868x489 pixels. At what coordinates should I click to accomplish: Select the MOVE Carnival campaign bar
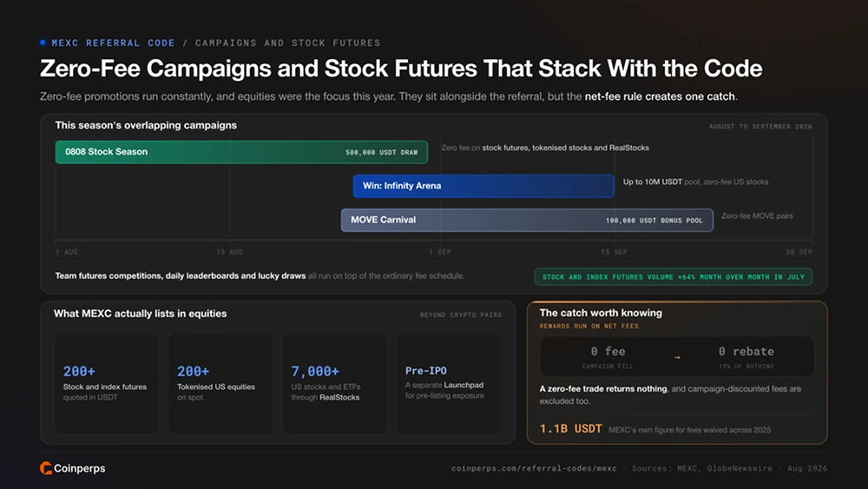tap(527, 220)
